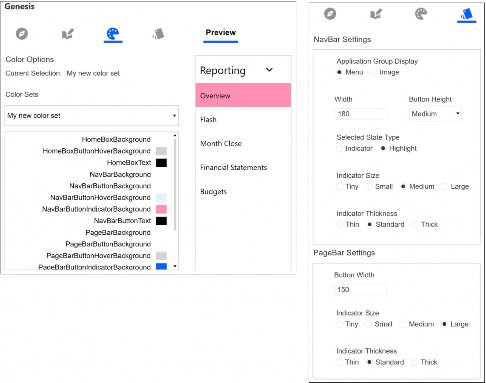
Task: Click the NavBar Width field showing 180
Action: coord(361,114)
